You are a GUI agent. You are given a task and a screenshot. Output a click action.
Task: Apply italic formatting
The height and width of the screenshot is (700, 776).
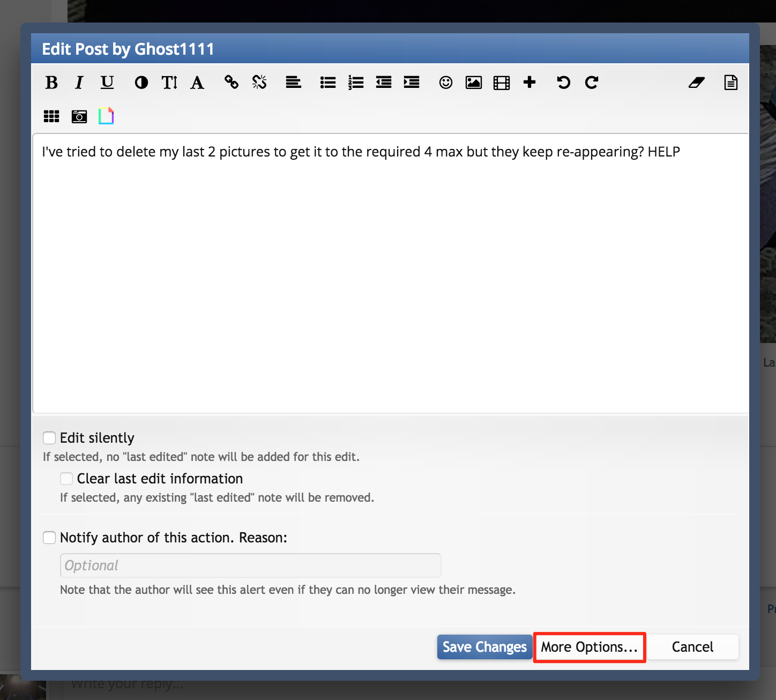click(79, 83)
